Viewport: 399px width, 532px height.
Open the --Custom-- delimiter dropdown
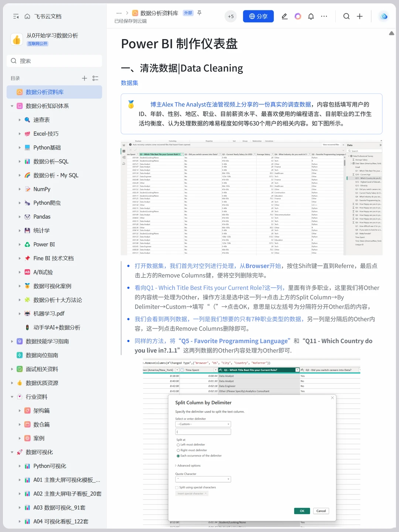point(203,424)
